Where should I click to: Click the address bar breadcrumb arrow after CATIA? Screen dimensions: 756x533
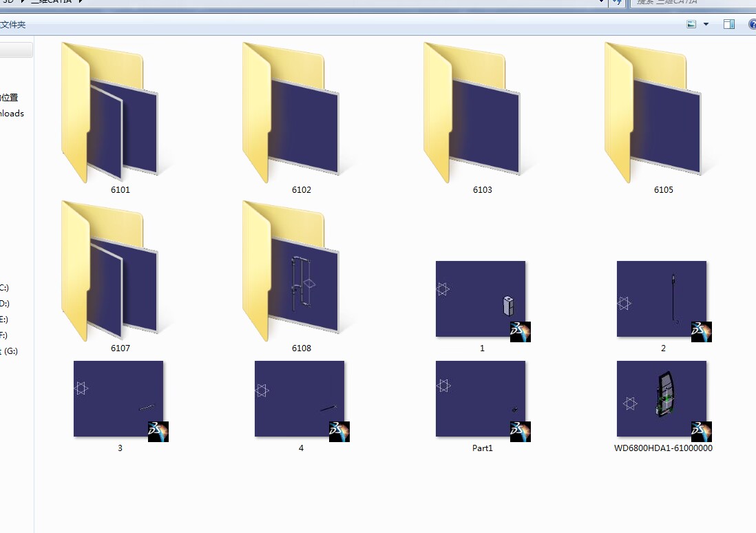pyautogui.click(x=80, y=2)
